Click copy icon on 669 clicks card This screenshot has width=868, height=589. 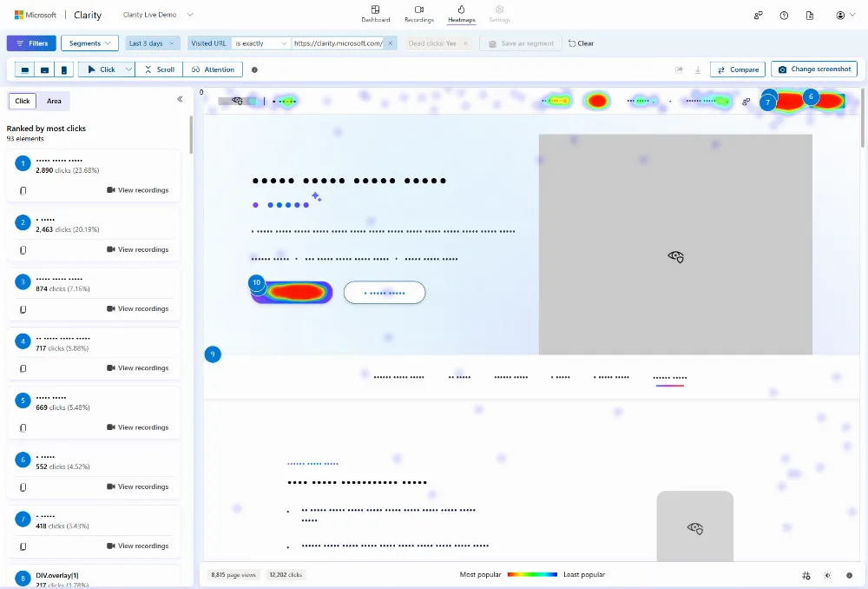23,427
